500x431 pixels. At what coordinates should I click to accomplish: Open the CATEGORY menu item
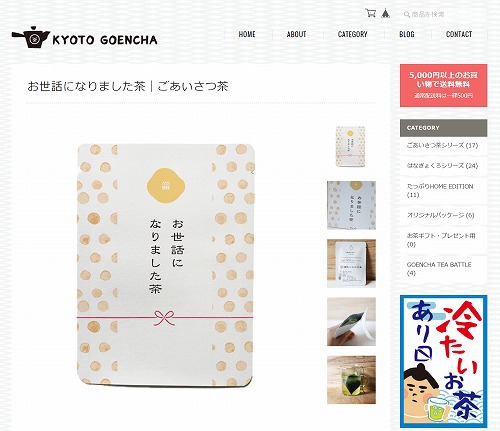(x=352, y=34)
